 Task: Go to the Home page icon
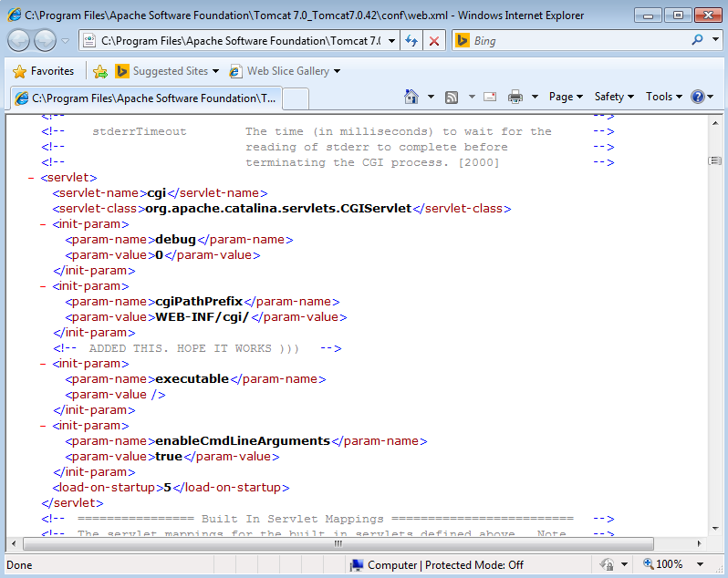pos(411,97)
